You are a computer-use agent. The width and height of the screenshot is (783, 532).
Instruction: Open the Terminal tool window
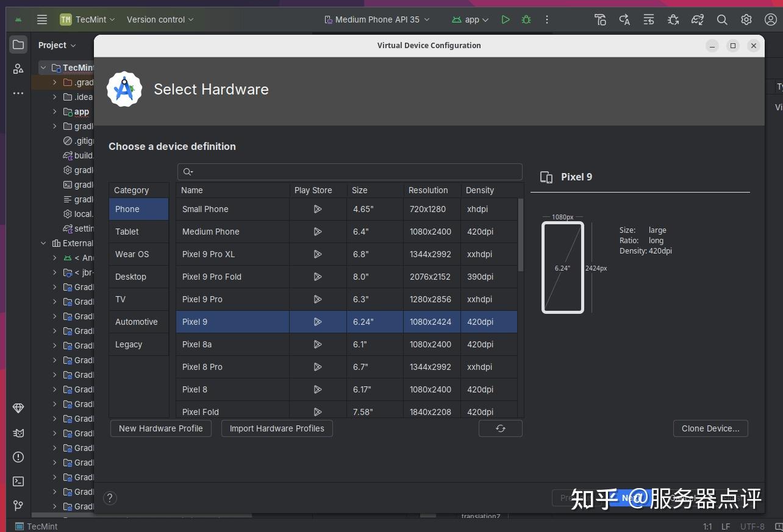pyautogui.click(x=18, y=481)
